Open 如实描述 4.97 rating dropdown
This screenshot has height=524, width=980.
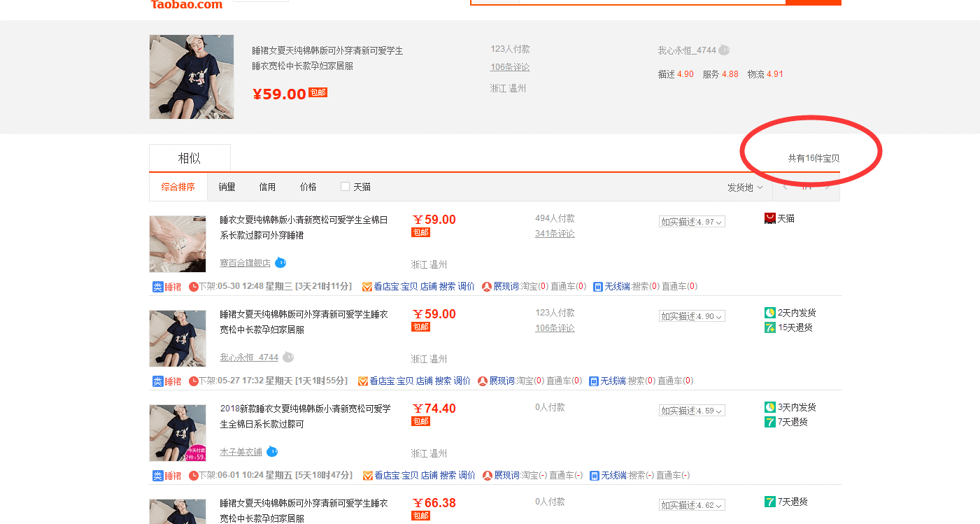tap(692, 222)
